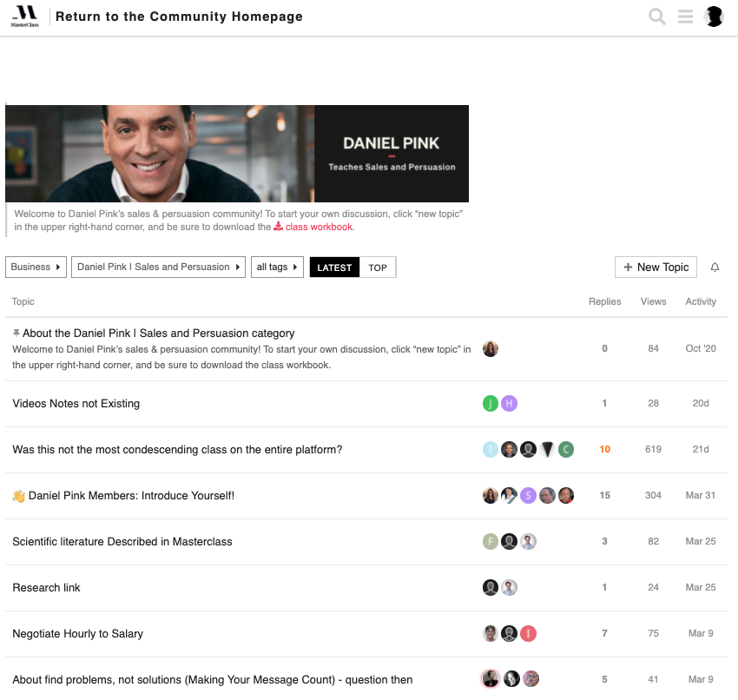
Task: Click last avatar on Scientific literature row
Action: (x=528, y=541)
